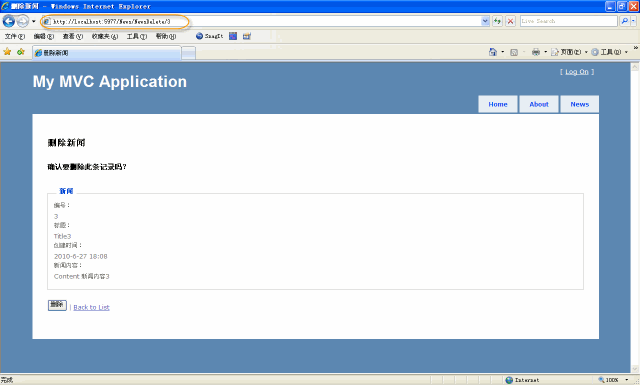Click the Log On link
This screenshot has height=385, width=640.
click(x=577, y=72)
